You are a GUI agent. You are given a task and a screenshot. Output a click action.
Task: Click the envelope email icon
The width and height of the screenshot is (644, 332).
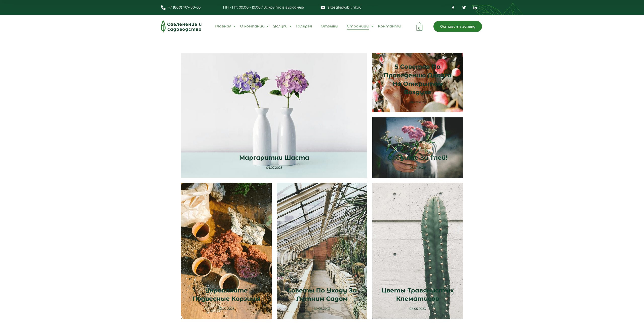(x=323, y=8)
